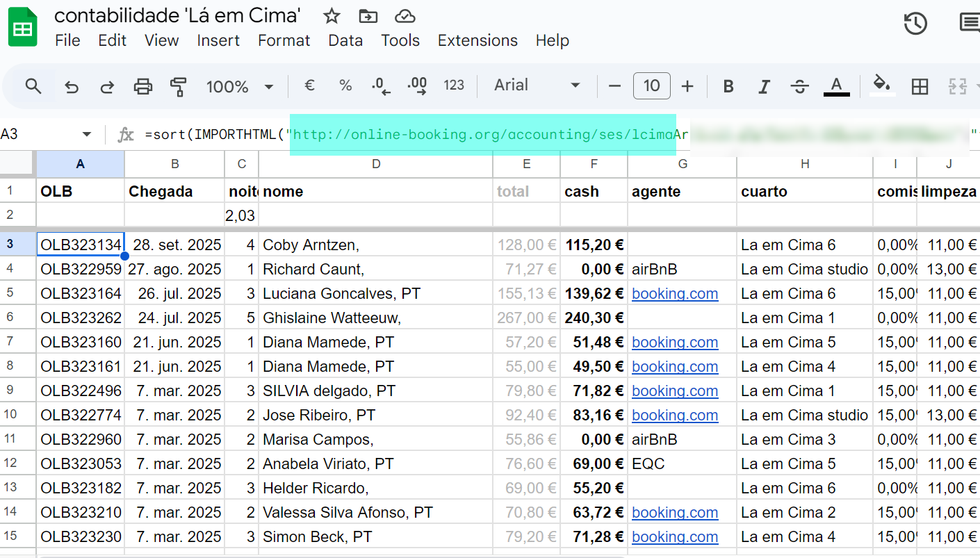Viewport: 980px width, 558px height.
Task: Select the 'Chegada' header cell
Action: coord(174,191)
